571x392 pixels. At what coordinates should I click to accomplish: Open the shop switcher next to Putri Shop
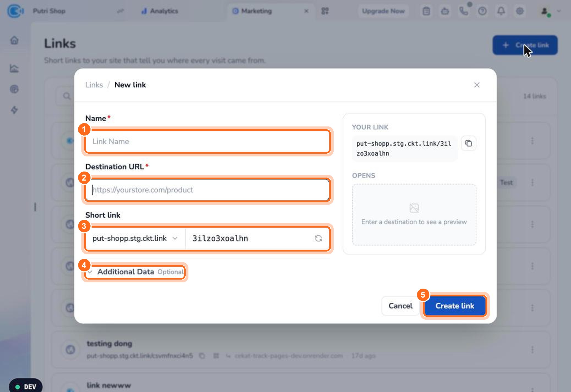coord(120,11)
